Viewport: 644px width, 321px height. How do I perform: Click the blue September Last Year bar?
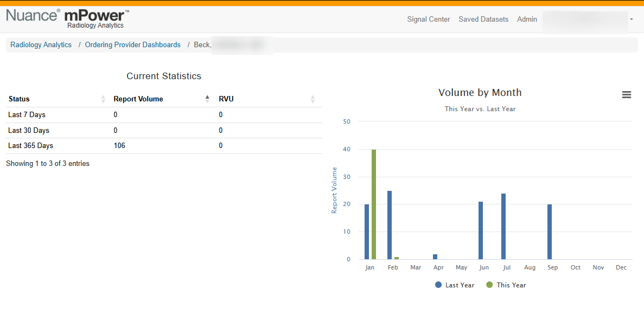click(x=550, y=232)
